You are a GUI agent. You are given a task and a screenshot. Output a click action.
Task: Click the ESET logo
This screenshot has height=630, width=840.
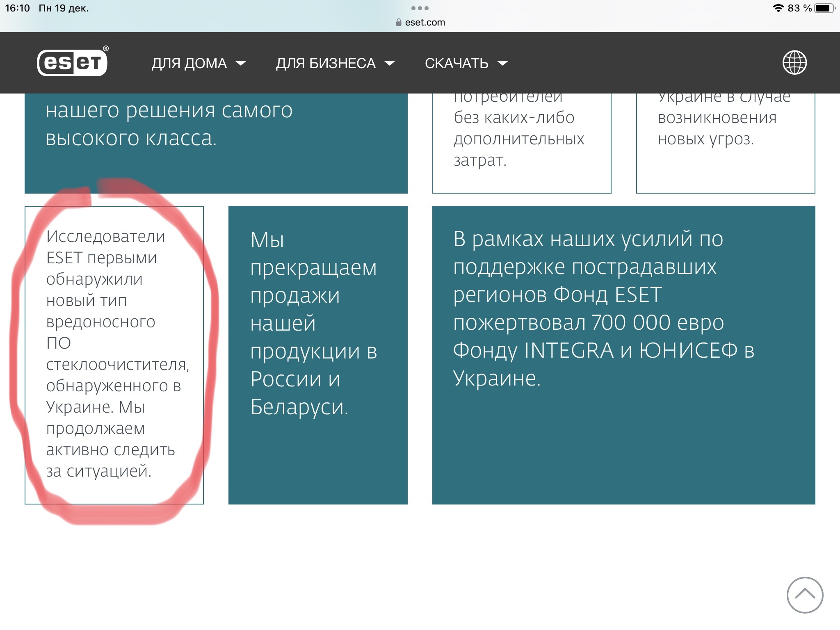(x=73, y=62)
